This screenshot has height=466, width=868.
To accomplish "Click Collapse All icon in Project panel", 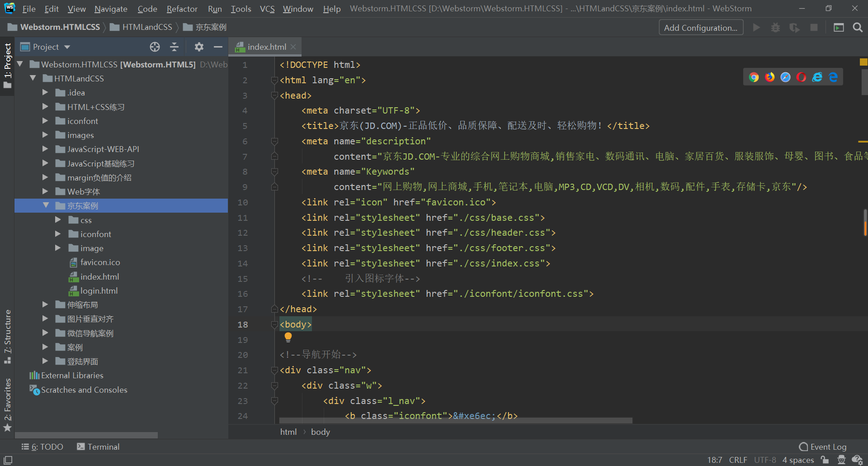I will [174, 47].
